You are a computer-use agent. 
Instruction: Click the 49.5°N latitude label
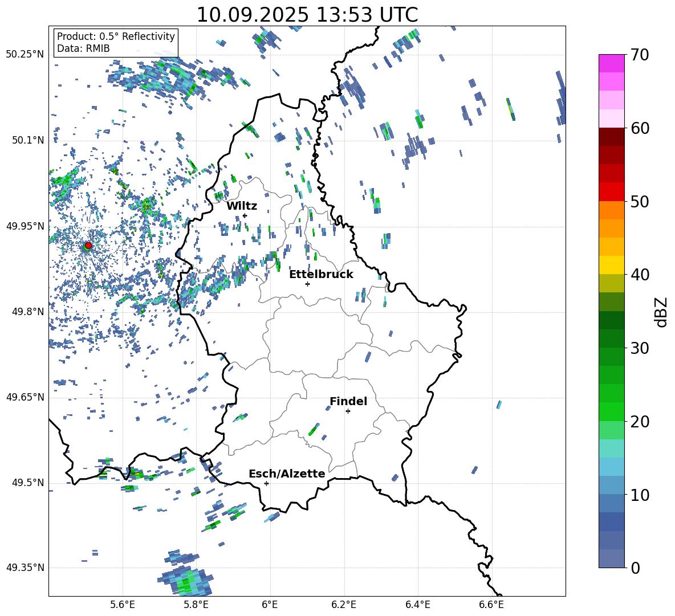point(28,483)
